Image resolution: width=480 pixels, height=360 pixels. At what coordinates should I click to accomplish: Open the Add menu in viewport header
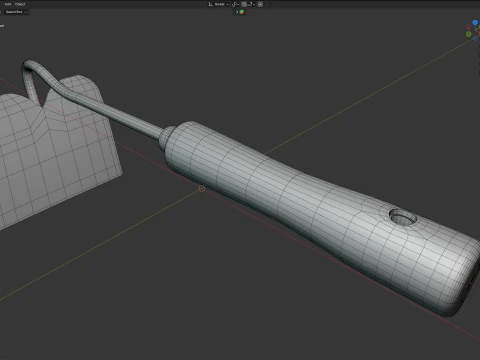8,4
